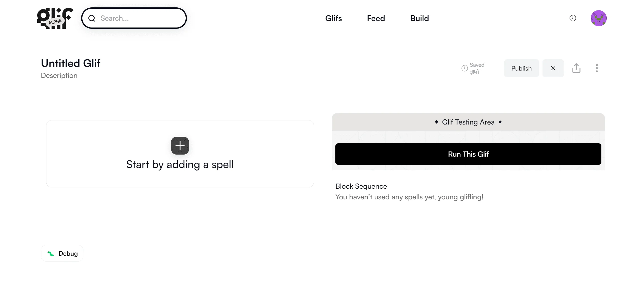Edit the Untitled Glif title
The width and height of the screenshot is (644, 289).
(x=71, y=63)
